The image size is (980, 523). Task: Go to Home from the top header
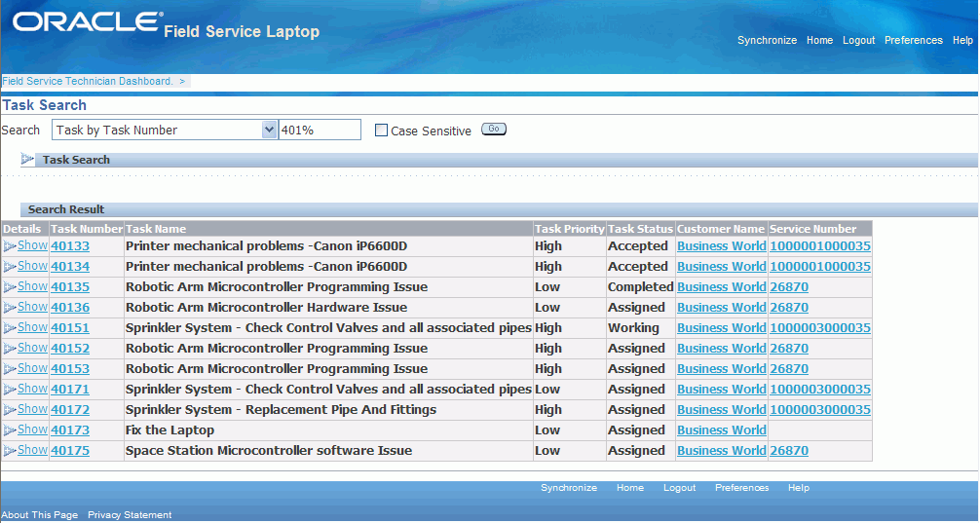click(x=819, y=40)
